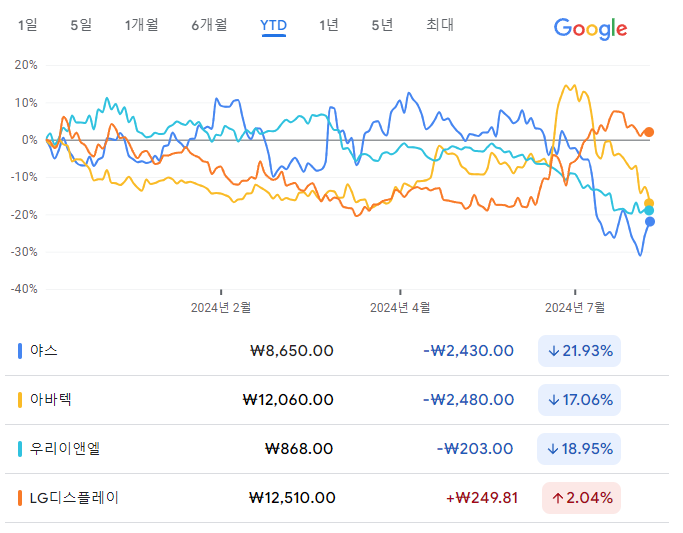Click the blue 야스 color marker
The height and width of the screenshot is (533, 683).
point(20,351)
